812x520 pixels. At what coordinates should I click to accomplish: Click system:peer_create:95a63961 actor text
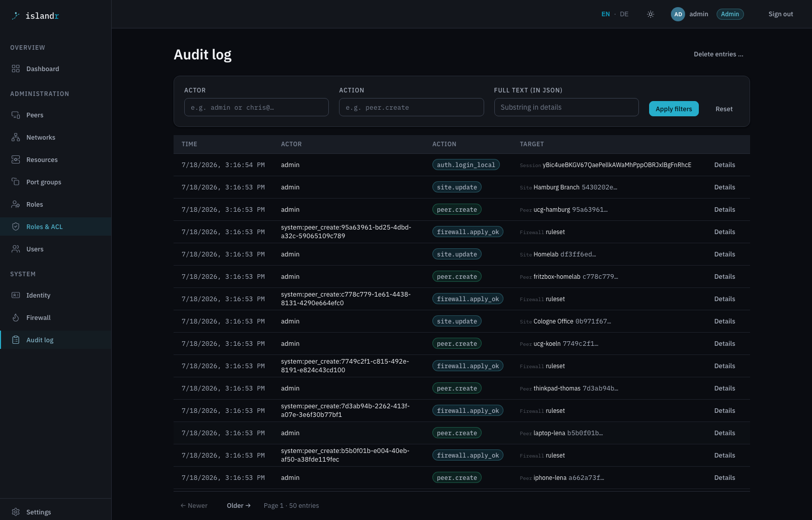click(x=346, y=232)
